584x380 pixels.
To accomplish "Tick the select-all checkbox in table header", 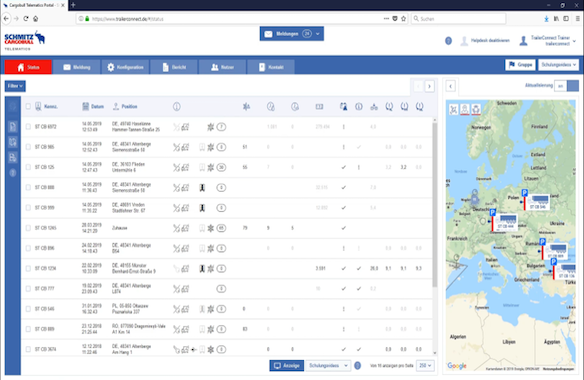I will point(28,107).
